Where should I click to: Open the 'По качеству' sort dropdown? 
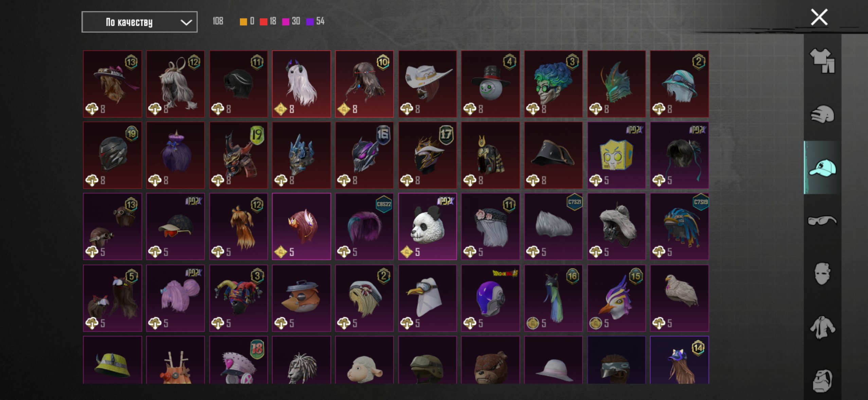[x=139, y=22]
